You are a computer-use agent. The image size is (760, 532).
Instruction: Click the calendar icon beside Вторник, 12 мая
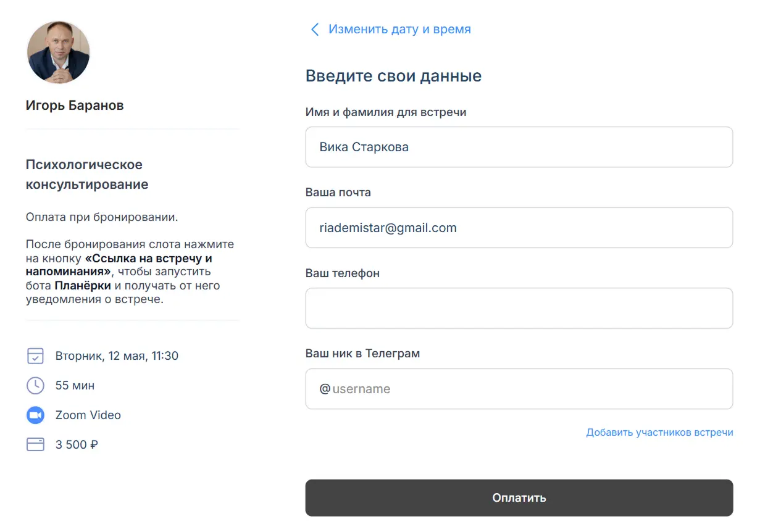point(36,356)
